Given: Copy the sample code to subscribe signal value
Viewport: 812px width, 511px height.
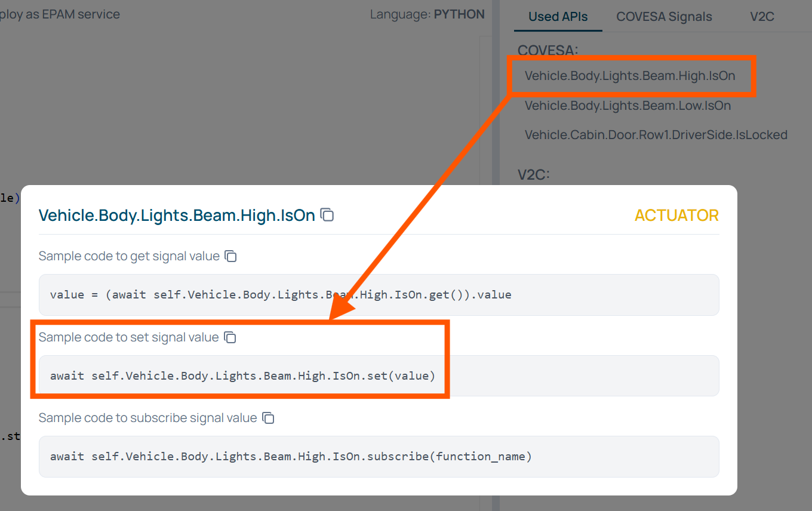Looking at the screenshot, I should 268,418.
